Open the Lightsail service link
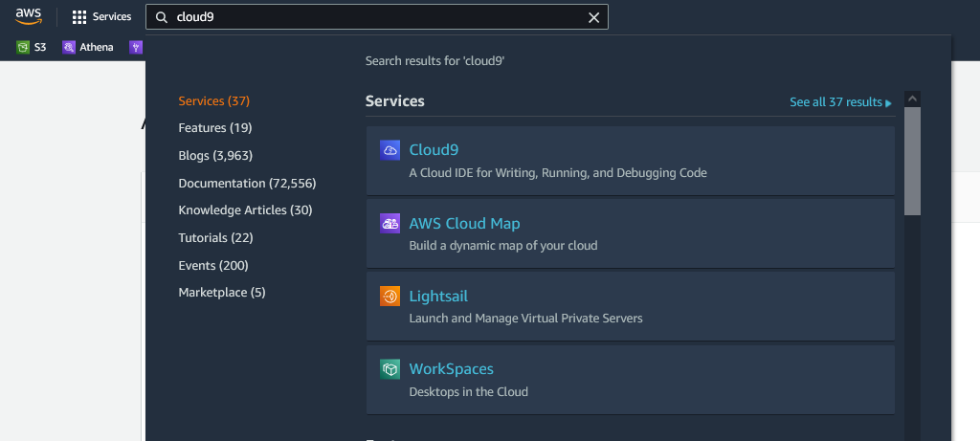 coord(438,296)
